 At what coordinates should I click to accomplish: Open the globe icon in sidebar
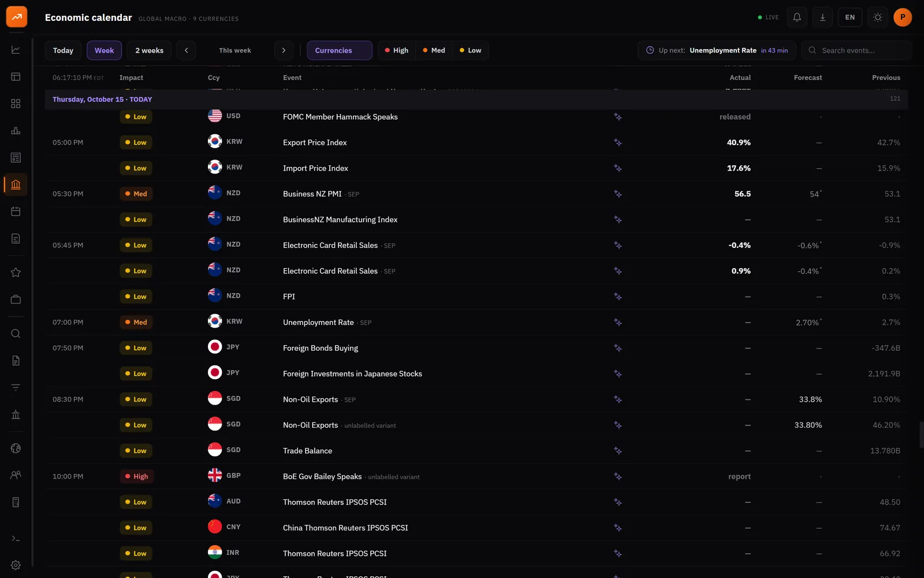pos(16,448)
